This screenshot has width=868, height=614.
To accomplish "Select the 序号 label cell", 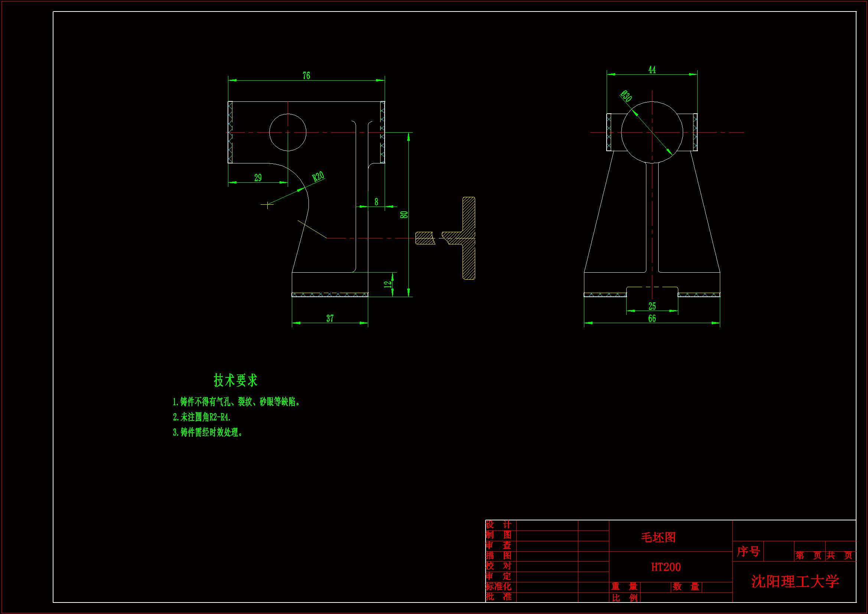I will click(748, 551).
